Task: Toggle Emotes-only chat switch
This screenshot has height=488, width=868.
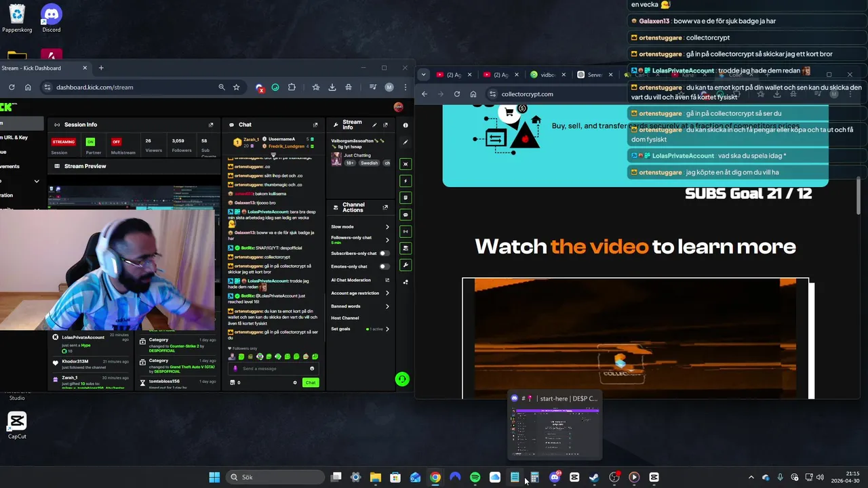Action: pyautogui.click(x=384, y=266)
